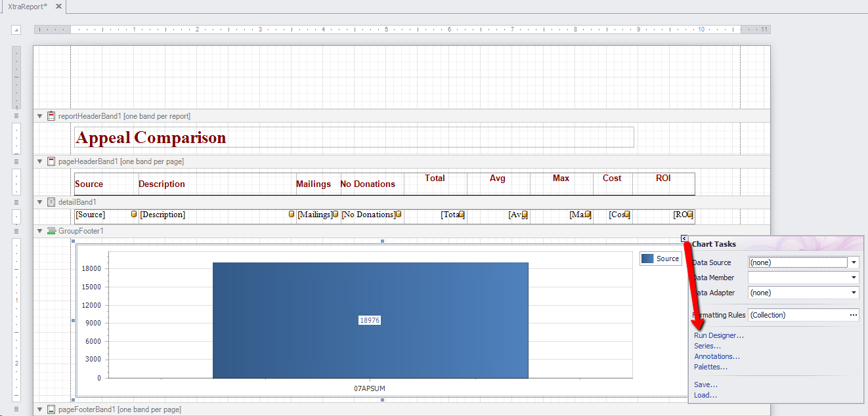Open the Series... link
Image resolution: width=868 pixels, height=416 pixels.
[x=707, y=346]
